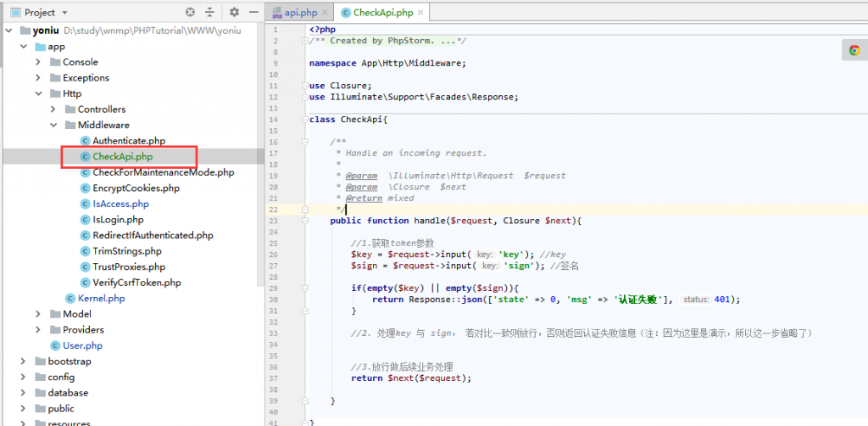This screenshot has width=868, height=426.
Task: Fold the use imports block at line 11
Action: (x=303, y=86)
